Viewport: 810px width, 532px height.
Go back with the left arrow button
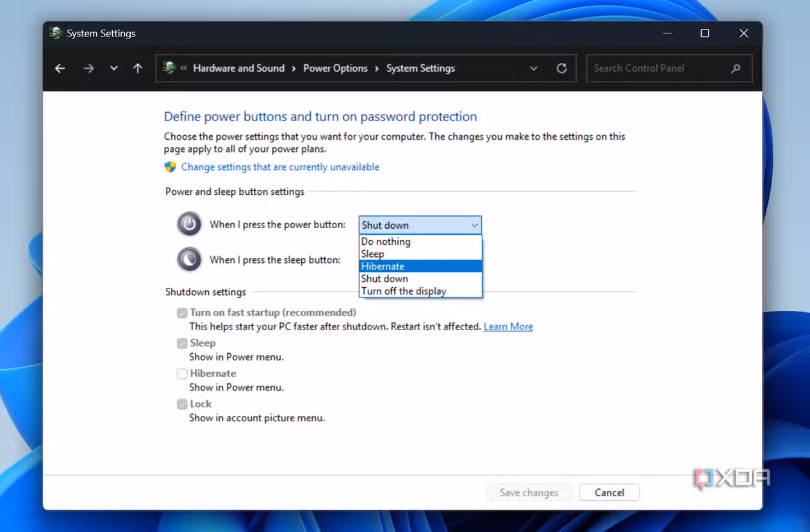tap(60, 69)
